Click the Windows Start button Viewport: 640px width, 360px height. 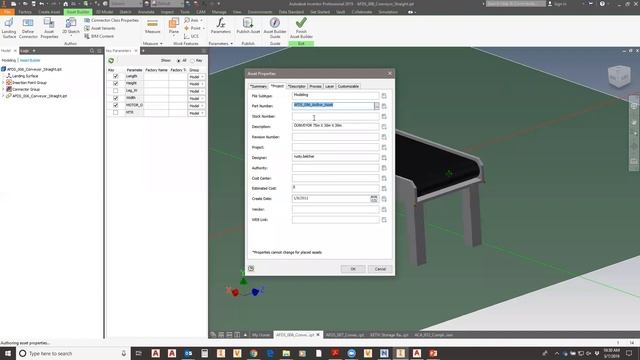pos(8,353)
